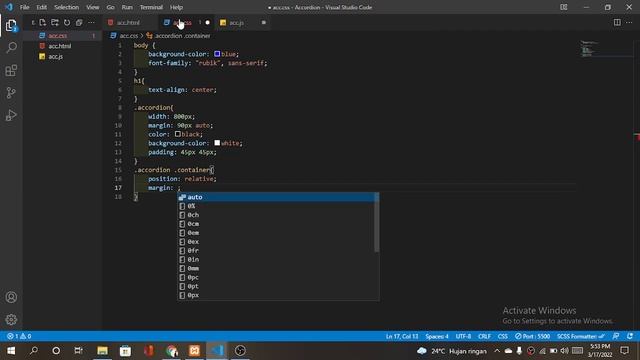Open feedback icon in status bar

click(x=616, y=336)
